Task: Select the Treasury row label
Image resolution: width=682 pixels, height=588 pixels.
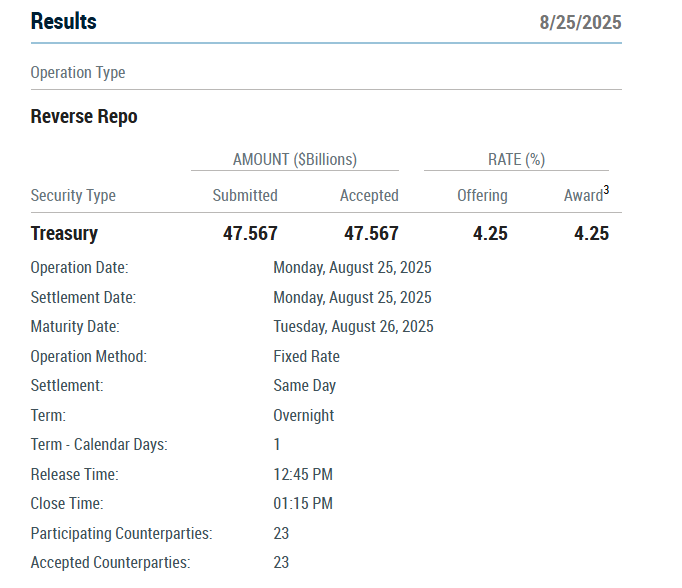Action: pos(64,234)
